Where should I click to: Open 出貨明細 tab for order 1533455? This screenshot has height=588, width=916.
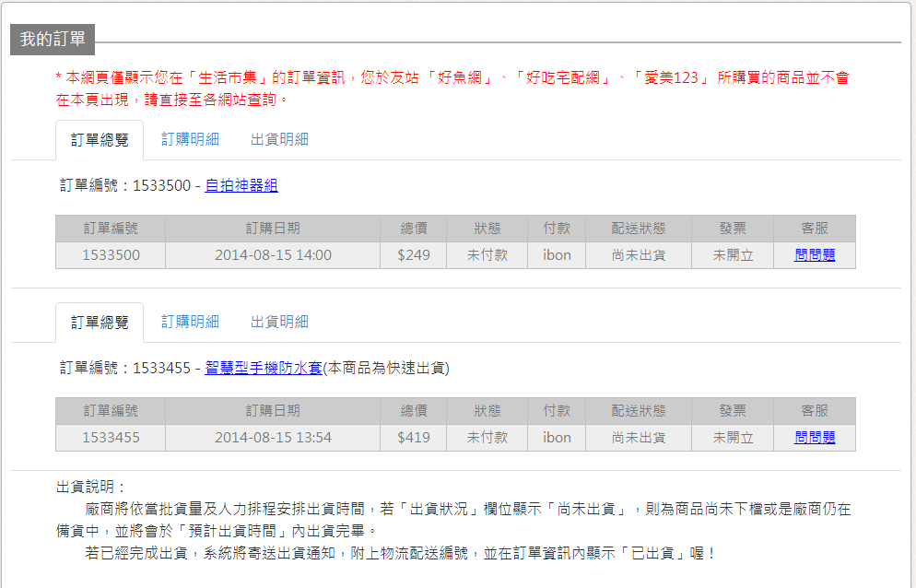(x=279, y=322)
